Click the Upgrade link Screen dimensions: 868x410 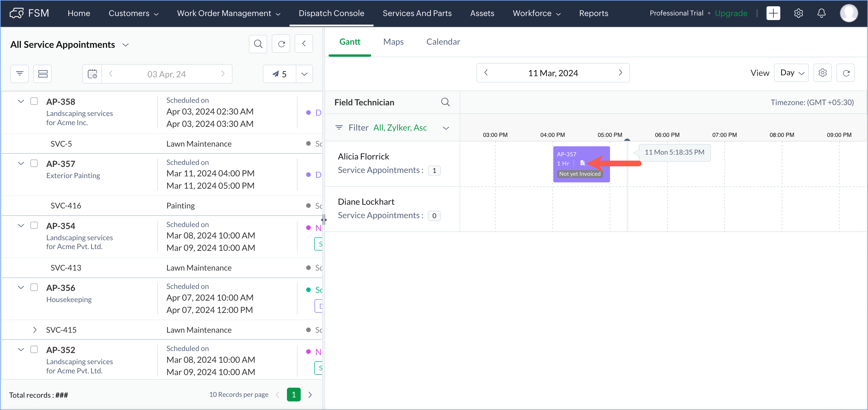(731, 13)
